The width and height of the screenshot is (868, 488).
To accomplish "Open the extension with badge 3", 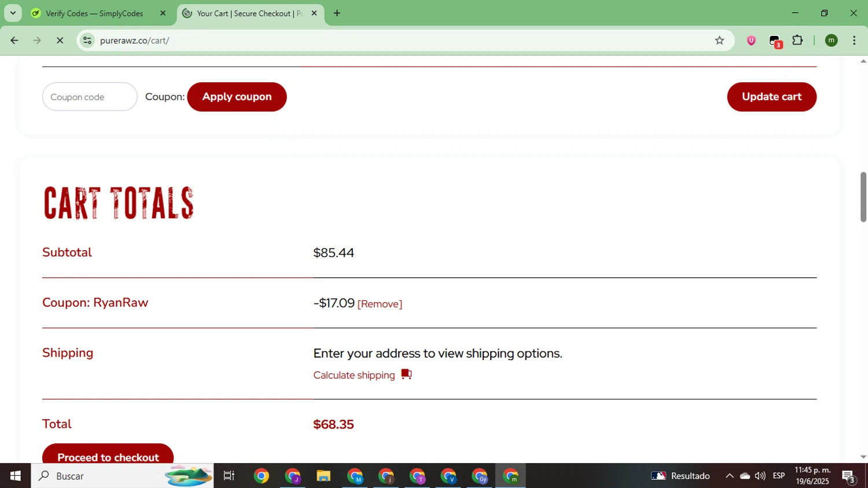I will point(775,42).
